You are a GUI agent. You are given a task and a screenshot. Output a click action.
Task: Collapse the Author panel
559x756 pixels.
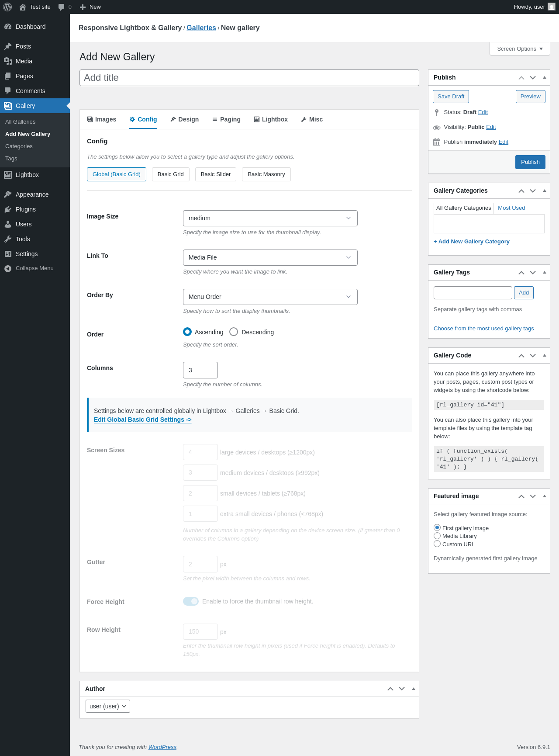[414, 689]
